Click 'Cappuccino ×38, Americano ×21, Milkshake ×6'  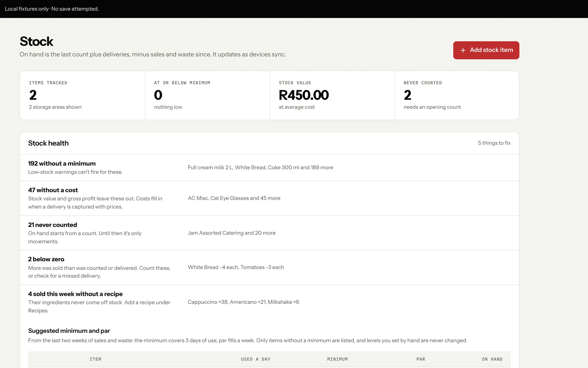pyautogui.click(x=243, y=302)
